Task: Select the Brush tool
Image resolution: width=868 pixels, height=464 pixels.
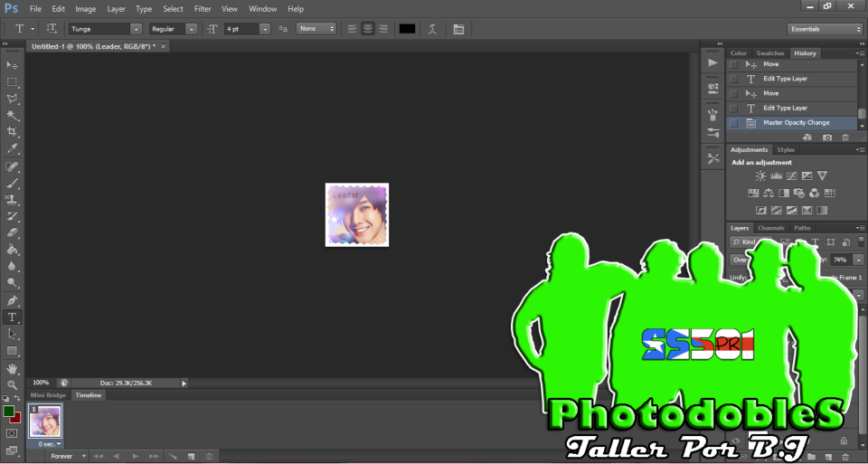Action: tap(12, 183)
